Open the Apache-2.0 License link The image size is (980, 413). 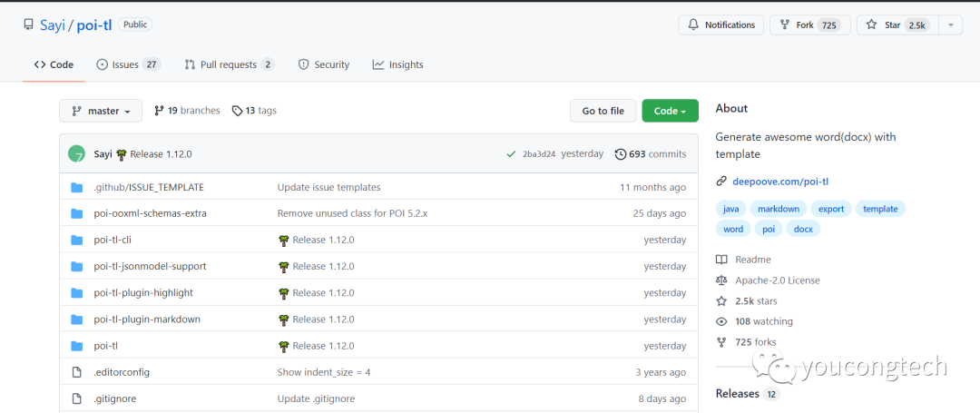click(778, 280)
